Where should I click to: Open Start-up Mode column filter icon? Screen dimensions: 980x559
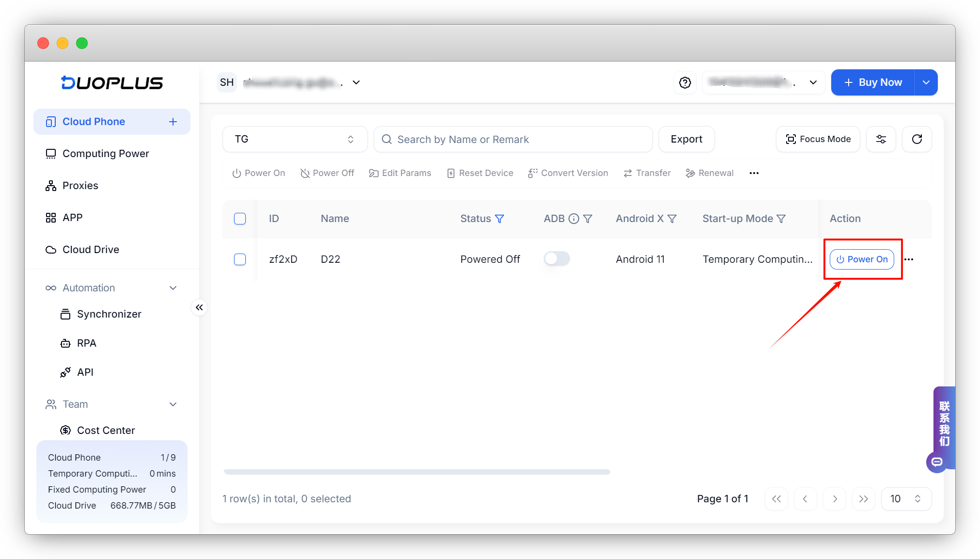(781, 219)
